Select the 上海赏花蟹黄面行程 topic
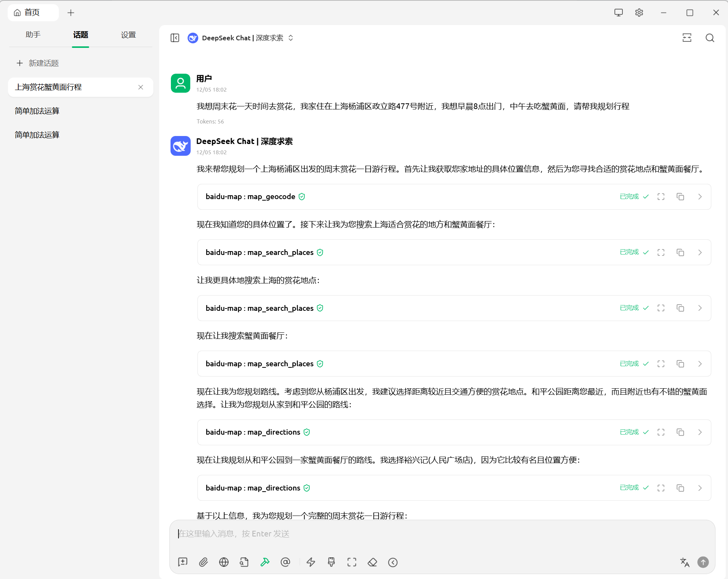This screenshot has height=579, width=728. coord(81,87)
